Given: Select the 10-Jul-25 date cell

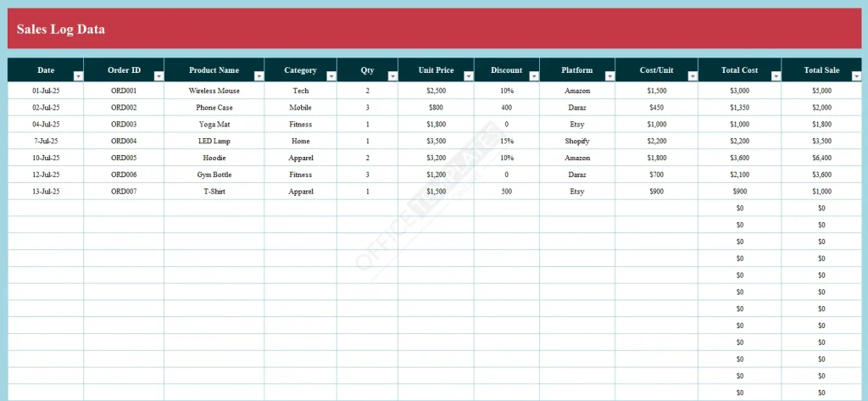Looking at the screenshot, I should pyautogui.click(x=46, y=158).
